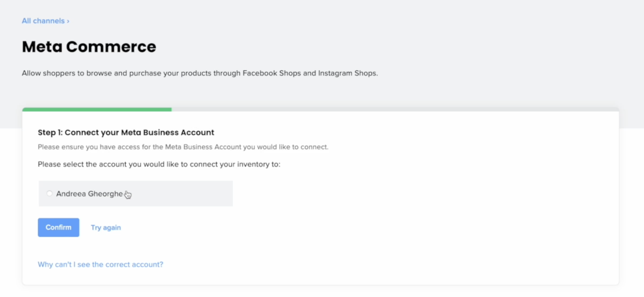The width and height of the screenshot is (644, 297).
Task: Click the green filled progress bar segment
Action: click(97, 110)
